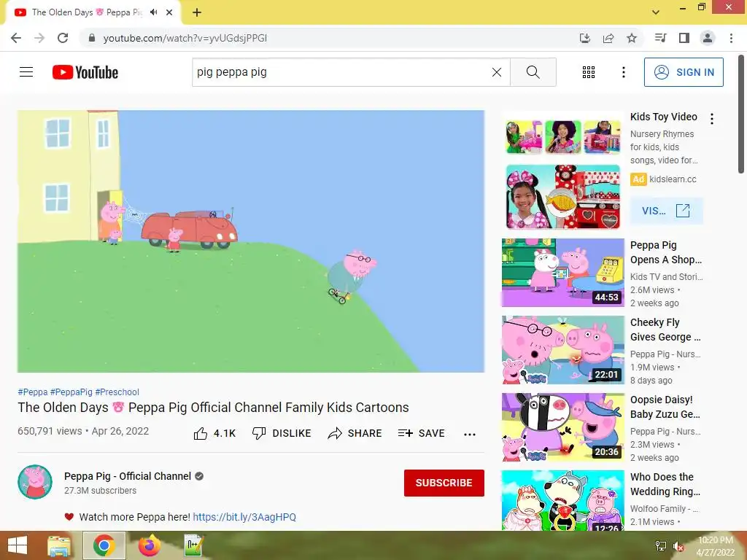
Task: Open YouTube settings three-dot menu
Action: pos(623,72)
